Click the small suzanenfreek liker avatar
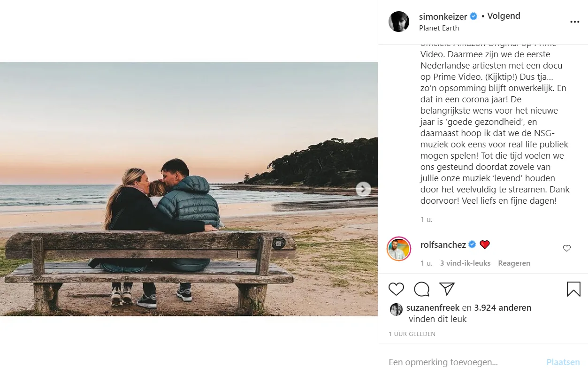The image size is (588, 375). (x=397, y=309)
